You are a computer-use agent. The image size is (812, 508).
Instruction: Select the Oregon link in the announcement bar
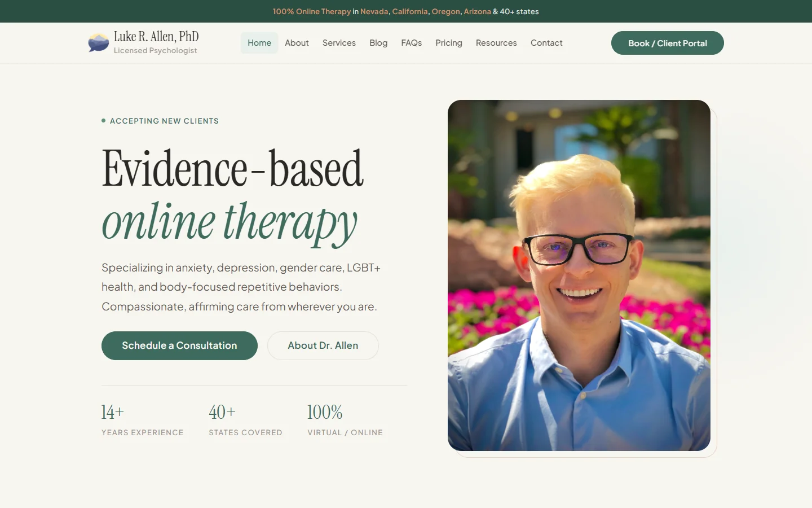coord(445,11)
